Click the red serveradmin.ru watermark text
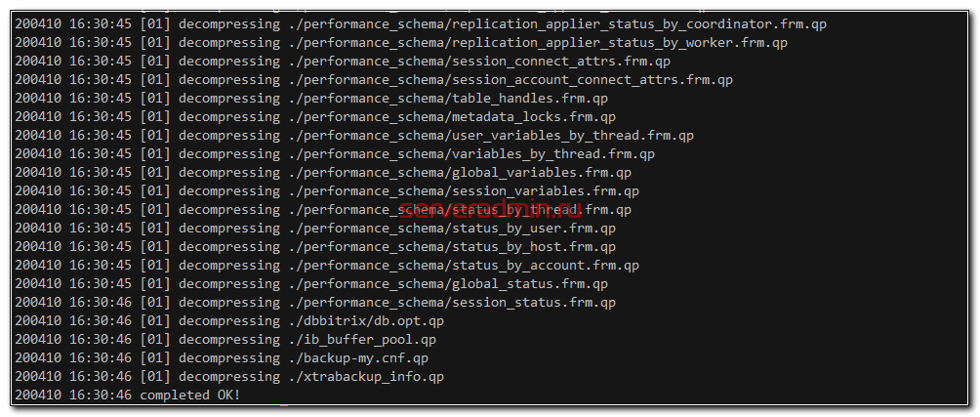 coord(491,209)
